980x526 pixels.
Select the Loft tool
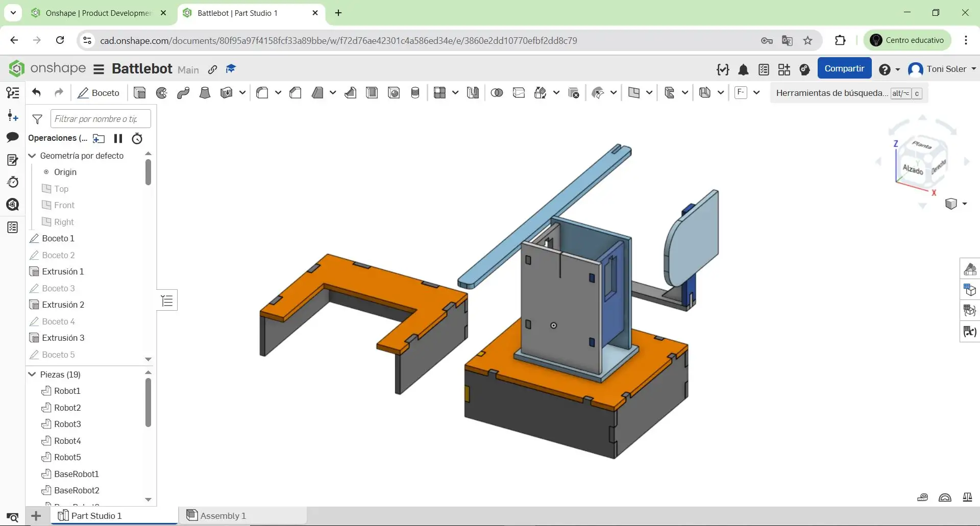(x=205, y=93)
